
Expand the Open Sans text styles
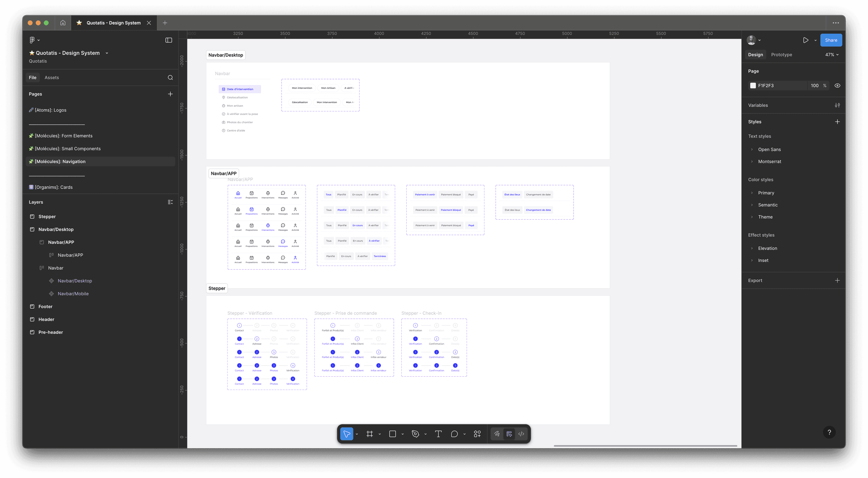[752, 150]
